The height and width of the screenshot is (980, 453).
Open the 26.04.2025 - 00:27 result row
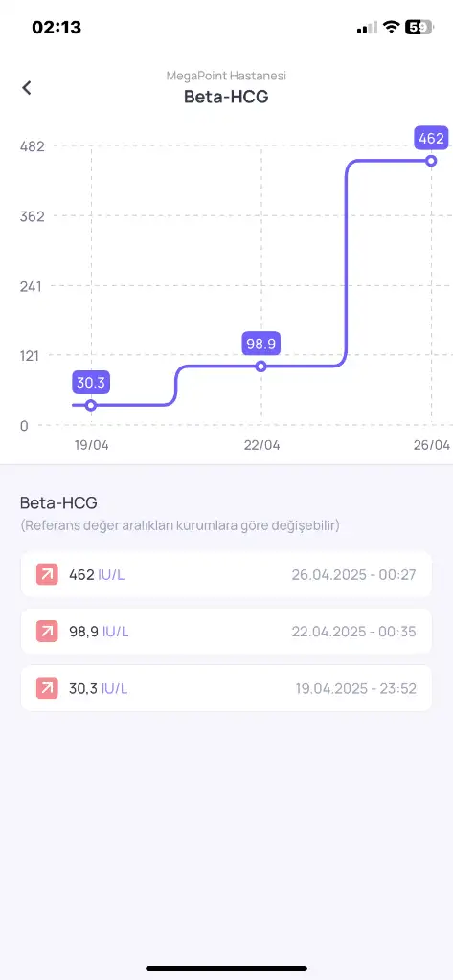pos(226,574)
